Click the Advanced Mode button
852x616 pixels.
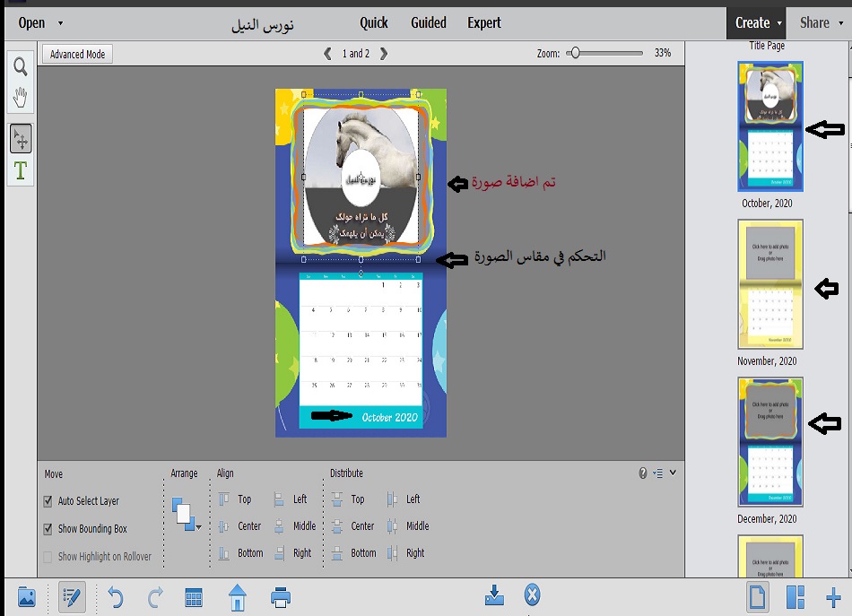(77, 55)
